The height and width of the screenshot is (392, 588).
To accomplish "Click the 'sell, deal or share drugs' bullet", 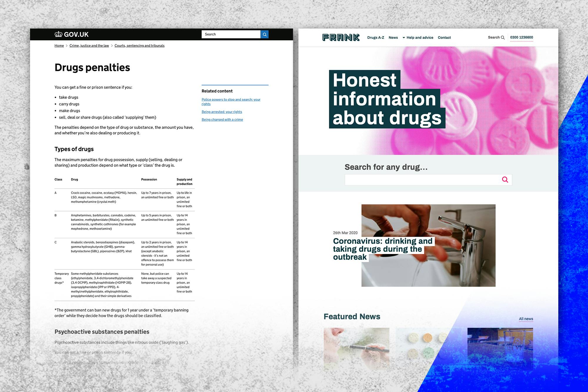I will pyautogui.click(x=108, y=117).
